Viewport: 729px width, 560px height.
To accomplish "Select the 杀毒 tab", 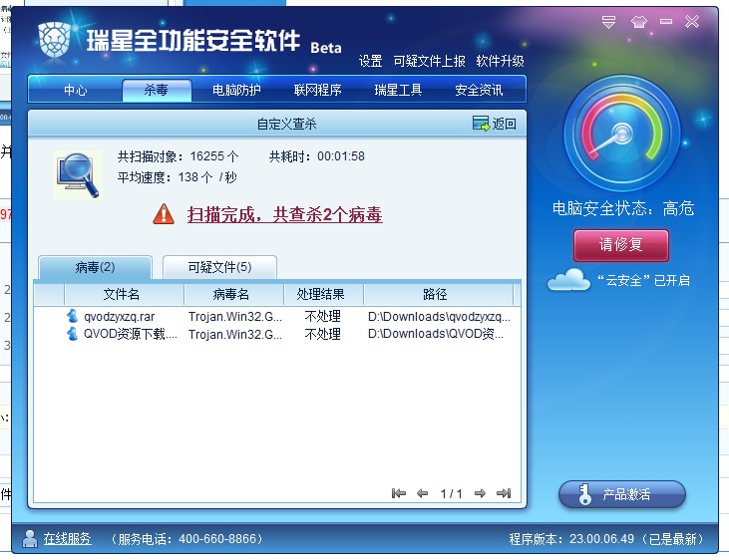I will pos(157,90).
